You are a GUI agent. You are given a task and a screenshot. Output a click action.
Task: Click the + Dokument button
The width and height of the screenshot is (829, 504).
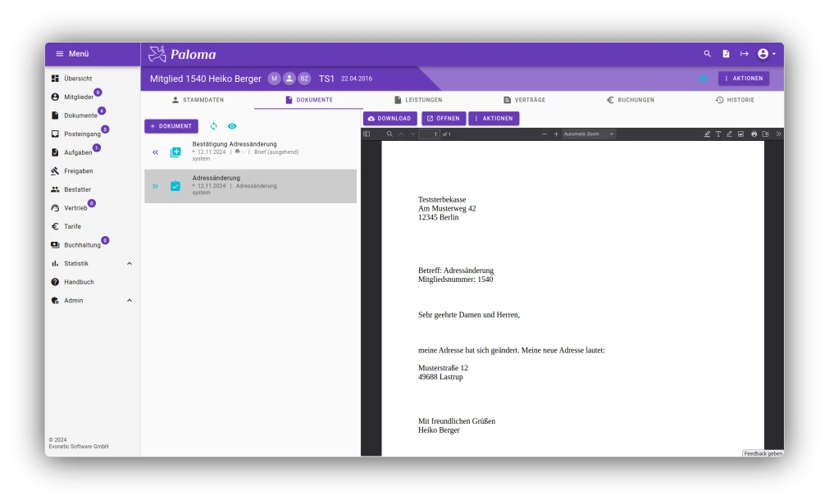pyautogui.click(x=171, y=126)
